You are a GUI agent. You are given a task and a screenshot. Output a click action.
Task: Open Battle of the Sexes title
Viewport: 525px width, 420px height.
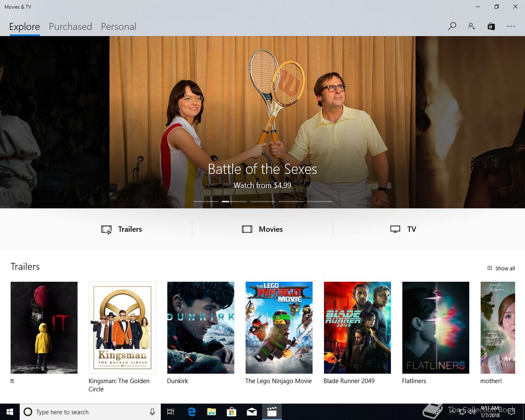[262, 169]
